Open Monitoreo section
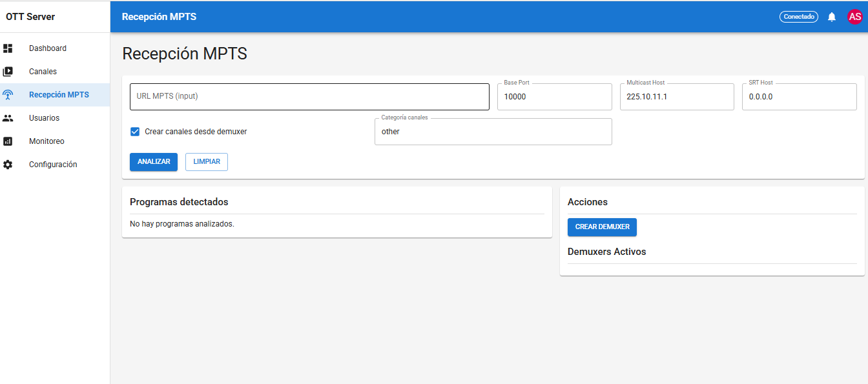Viewport: 868px width, 384px height. click(55, 141)
